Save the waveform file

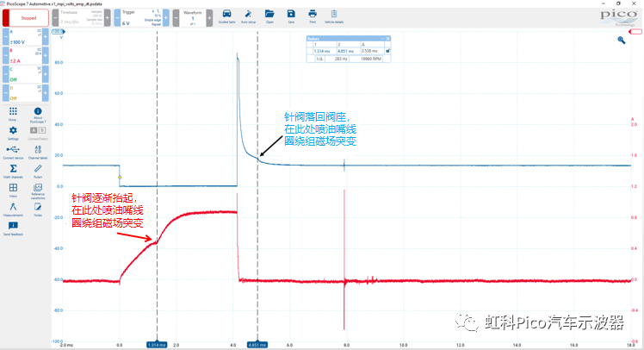tap(291, 16)
